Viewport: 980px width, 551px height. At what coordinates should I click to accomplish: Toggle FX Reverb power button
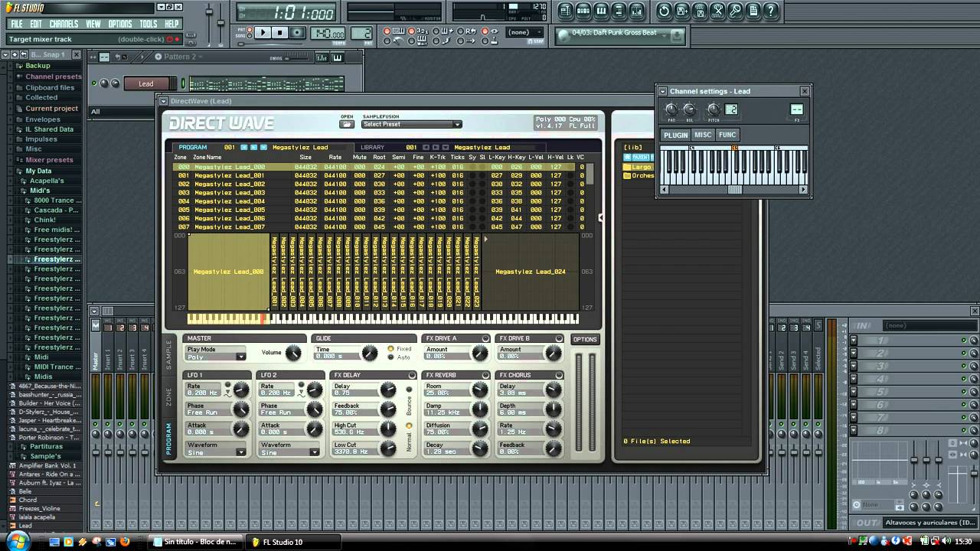coord(485,375)
